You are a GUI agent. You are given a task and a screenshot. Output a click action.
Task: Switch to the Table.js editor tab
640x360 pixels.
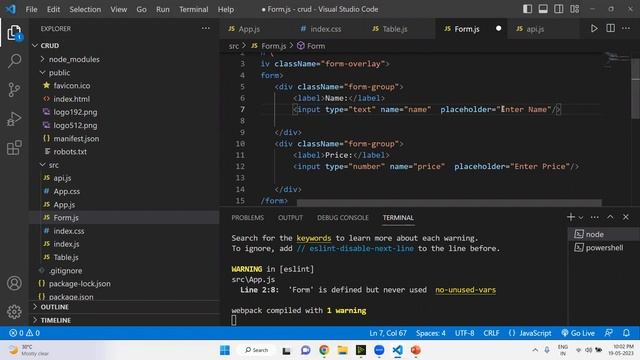pyautogui.click(x=394, y=29)
